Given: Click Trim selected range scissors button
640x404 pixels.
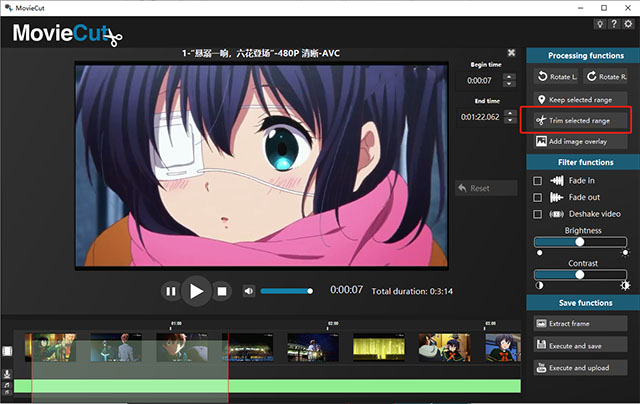Looking at the screenshot, I should (579, 121).
